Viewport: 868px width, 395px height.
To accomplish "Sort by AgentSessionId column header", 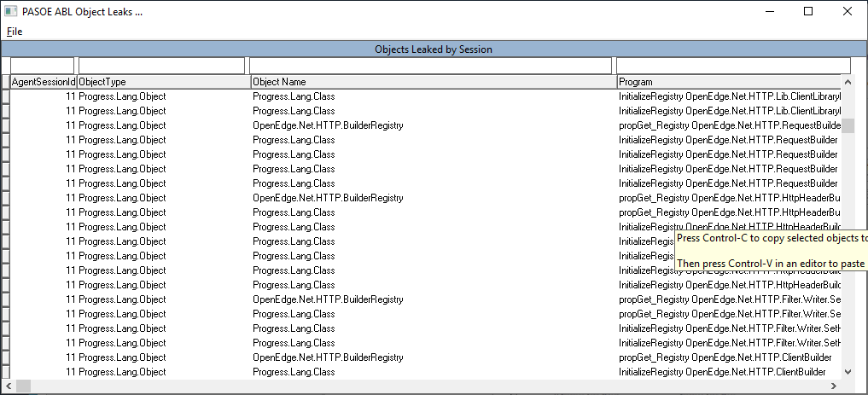I will point(44,82).
